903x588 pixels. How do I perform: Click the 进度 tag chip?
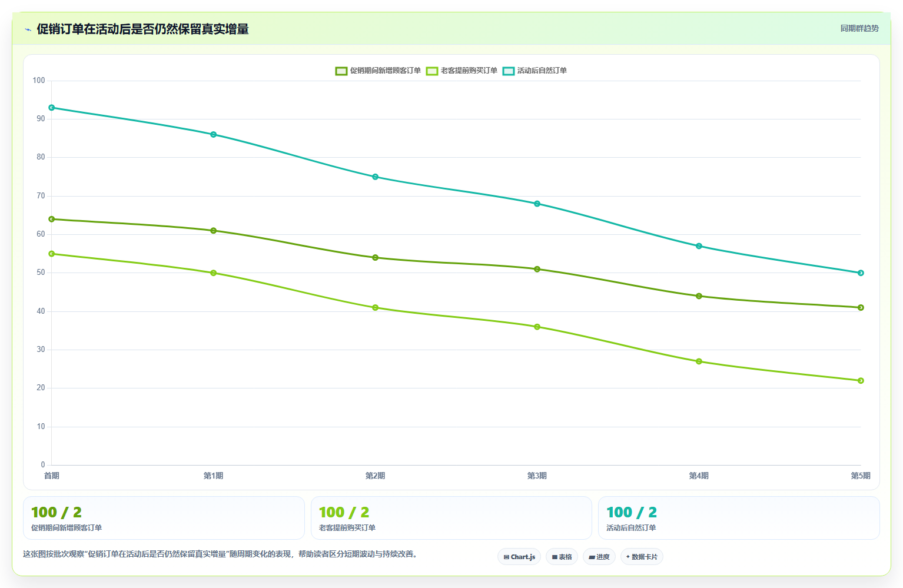point(599,557)
